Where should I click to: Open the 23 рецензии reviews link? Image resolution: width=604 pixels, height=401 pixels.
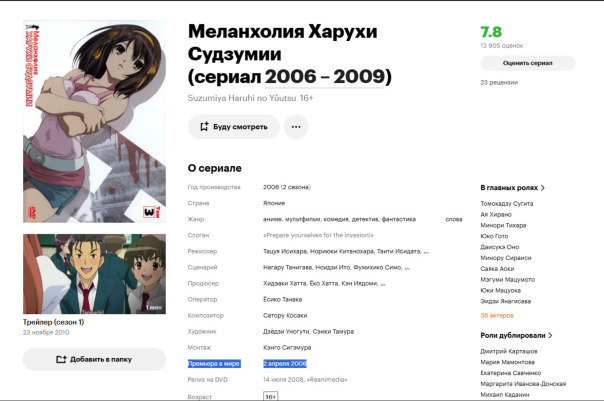click(x=498, y=83)
